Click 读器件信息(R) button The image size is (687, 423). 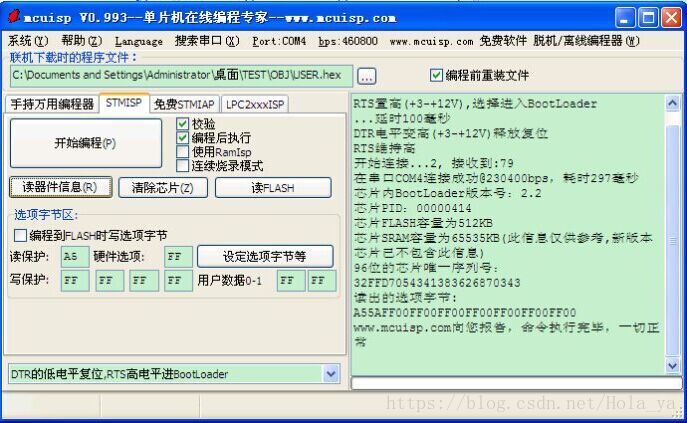(x=60, y=187)
